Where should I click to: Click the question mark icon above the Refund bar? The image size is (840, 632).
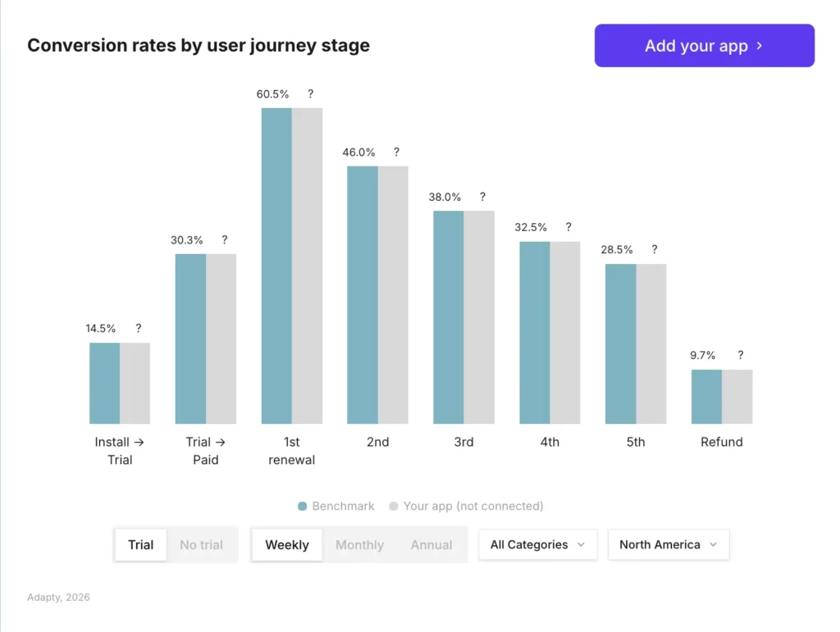tap(740, 355)
